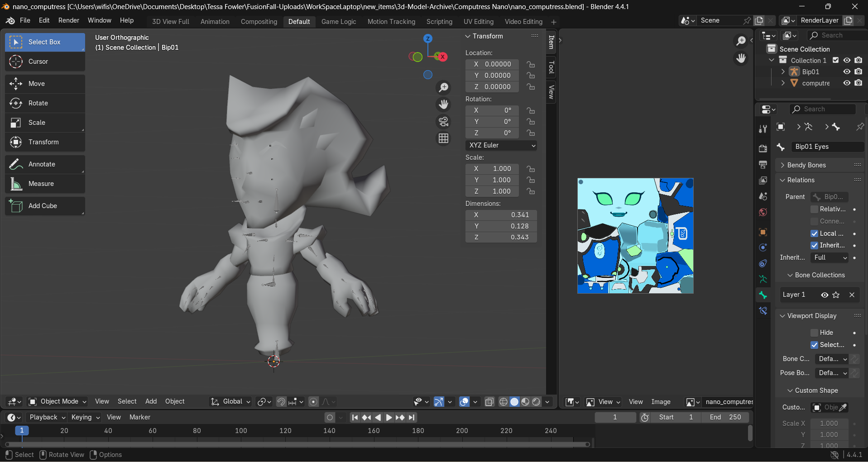Uncheck Inherit Rotation checkbox
Viewport: 868px width, 462px height.
pos(814,245)
